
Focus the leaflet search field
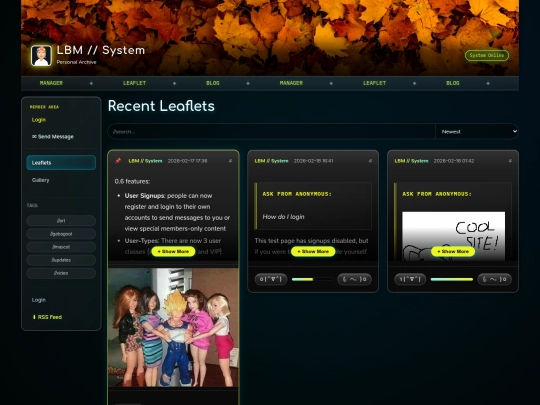(x=272, y=132)
